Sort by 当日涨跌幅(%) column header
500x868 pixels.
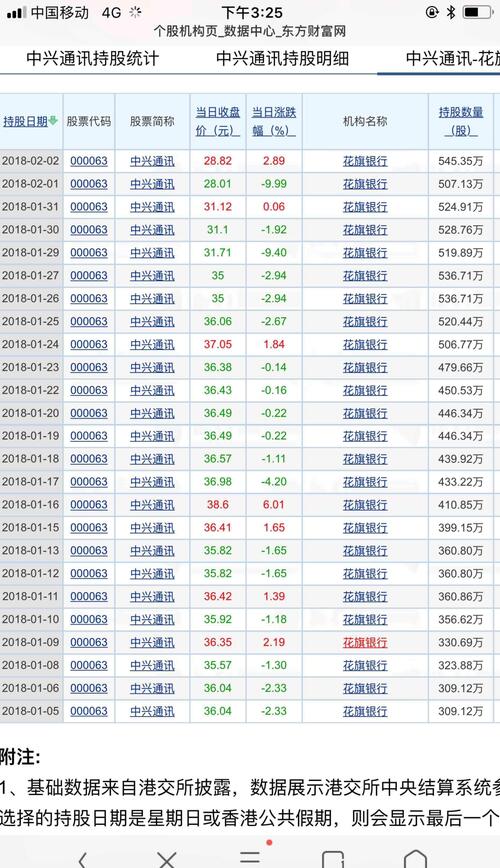click(x=274, y=121)
